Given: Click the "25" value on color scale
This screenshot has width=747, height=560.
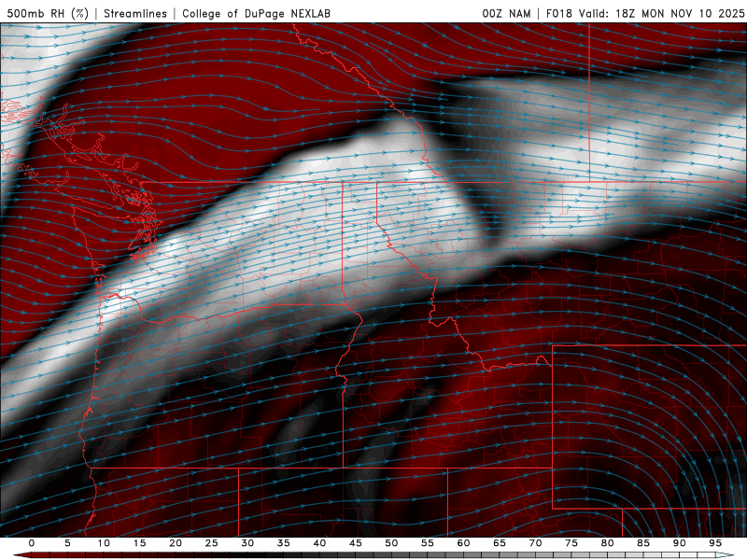Looking at the screenshot, I should click(212, 543).
